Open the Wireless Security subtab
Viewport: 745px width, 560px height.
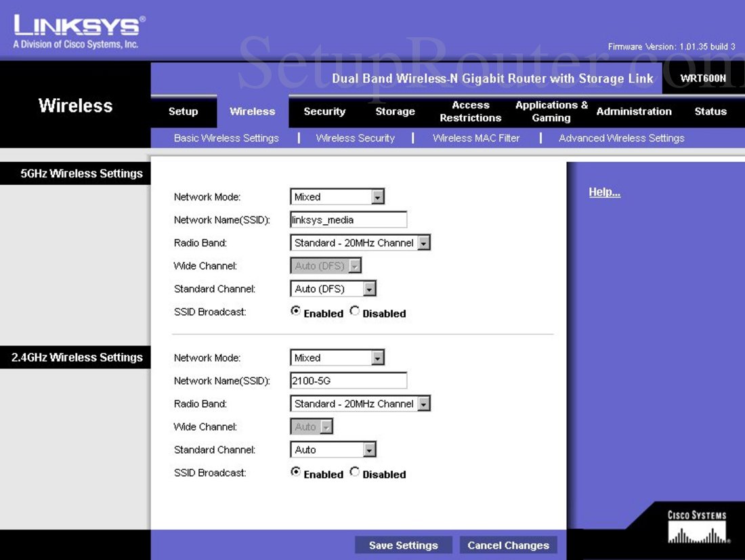[x=355, y=137]
